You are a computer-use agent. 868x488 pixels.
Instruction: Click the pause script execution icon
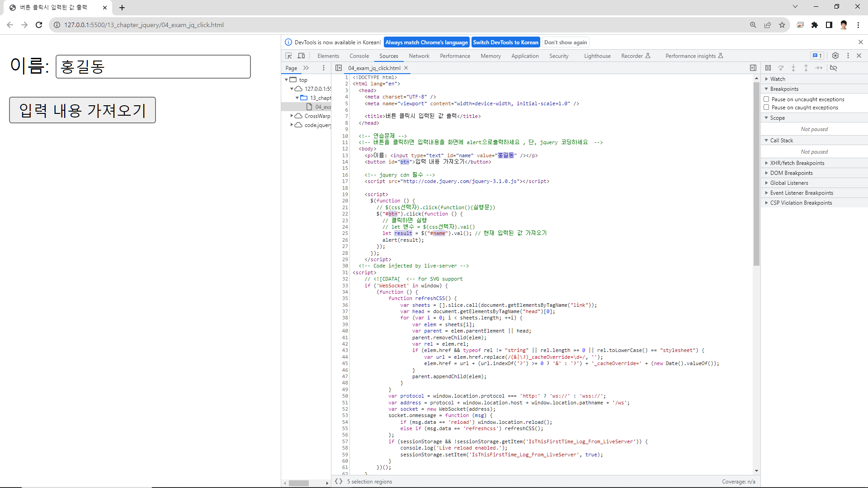click(768, 68)
